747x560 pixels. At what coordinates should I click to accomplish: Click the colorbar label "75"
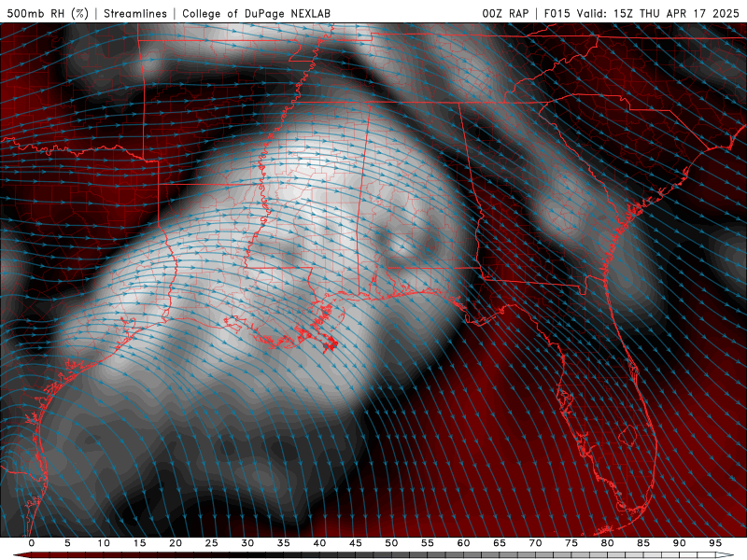pyautogui.click(x=571, y=543)
